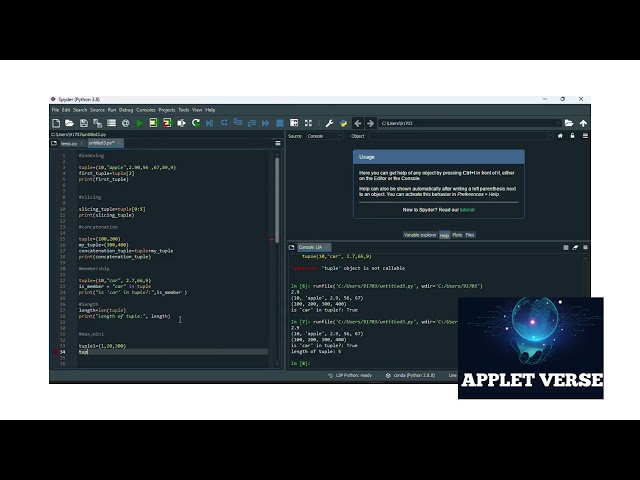Open Preferences with the wrench icon
Screen dimensions: 640x480
click(329, 123)
